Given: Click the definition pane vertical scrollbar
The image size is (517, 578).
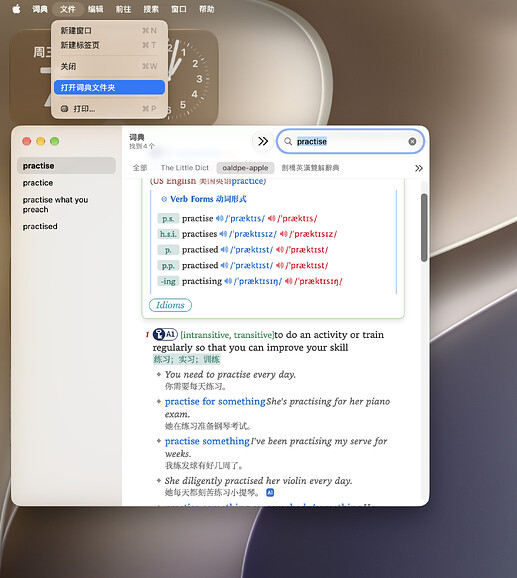Looking at the screenshot, I should click(424, 227).
